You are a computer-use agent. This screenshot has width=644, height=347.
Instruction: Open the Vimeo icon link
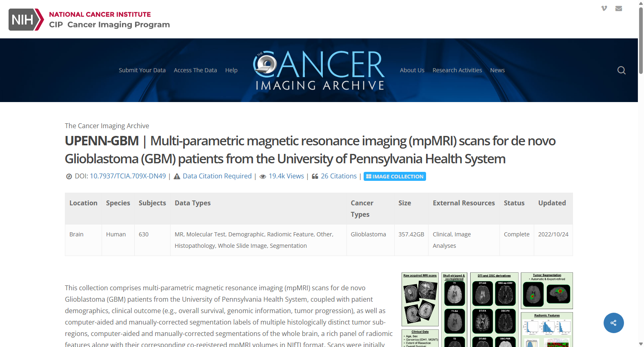coord(604,8)
